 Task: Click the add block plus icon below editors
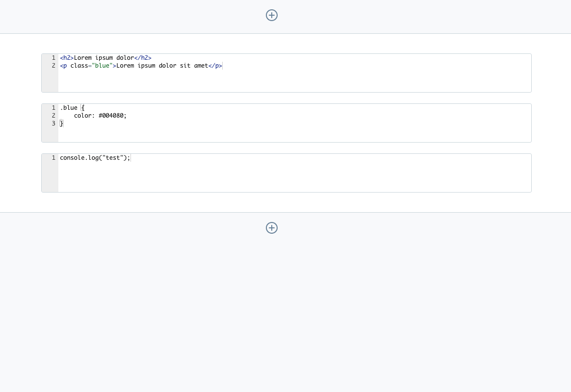pos(272,228)
